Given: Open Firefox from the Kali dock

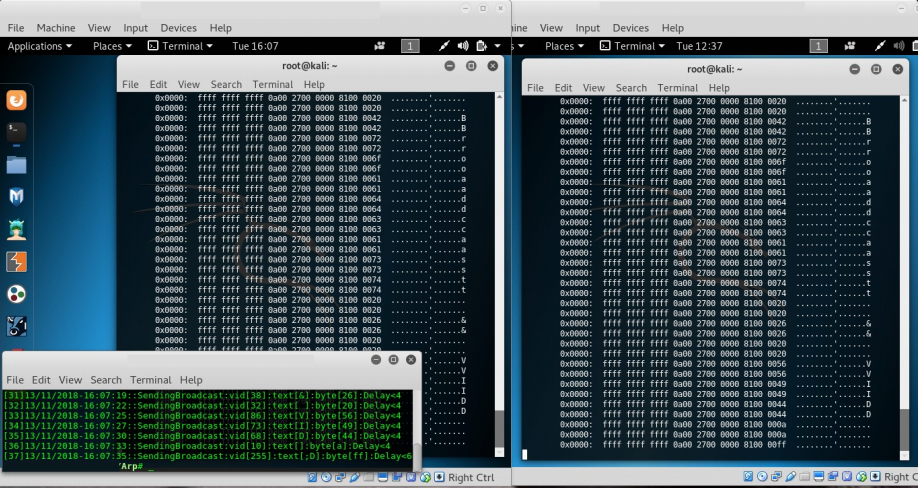Looking at the screenshot, I should click(x=17, y=100).
